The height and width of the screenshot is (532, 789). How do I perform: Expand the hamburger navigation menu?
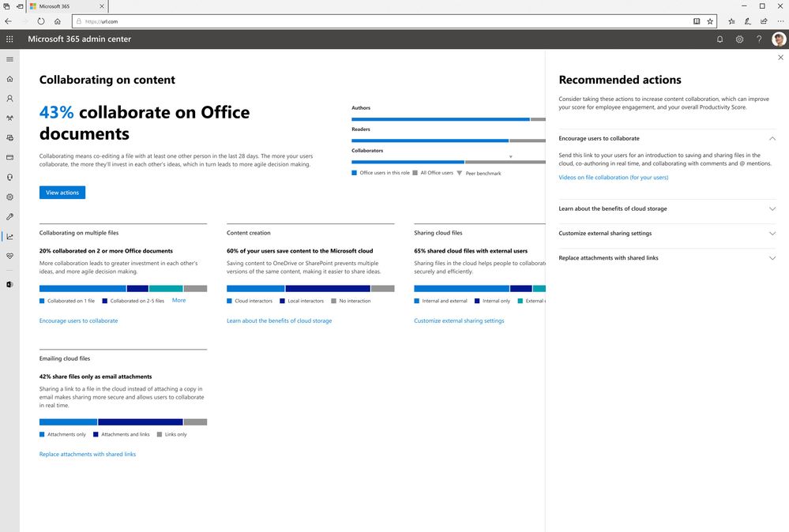point(9,59)
